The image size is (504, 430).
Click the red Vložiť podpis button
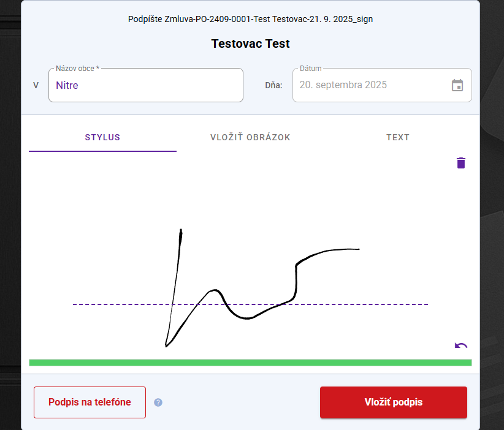(393, 402)
